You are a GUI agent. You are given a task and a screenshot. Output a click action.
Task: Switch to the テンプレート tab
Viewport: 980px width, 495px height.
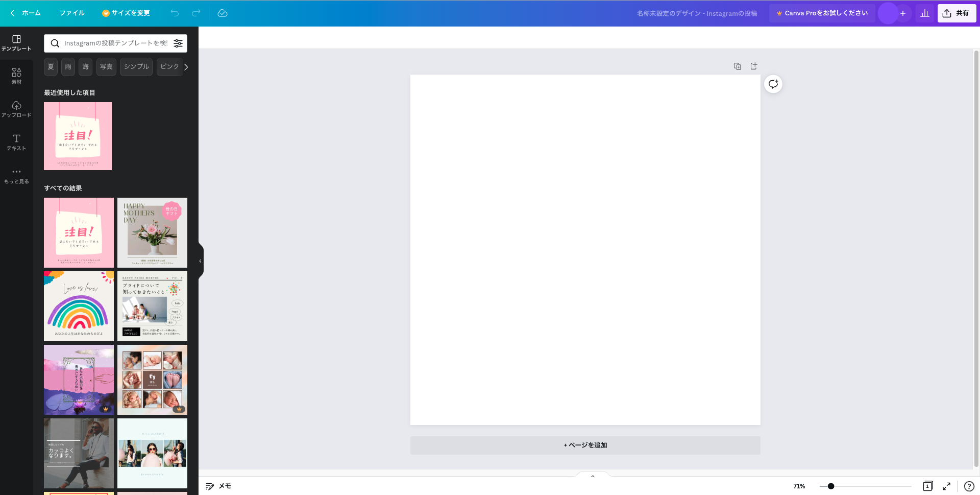[x=17, y=42]
